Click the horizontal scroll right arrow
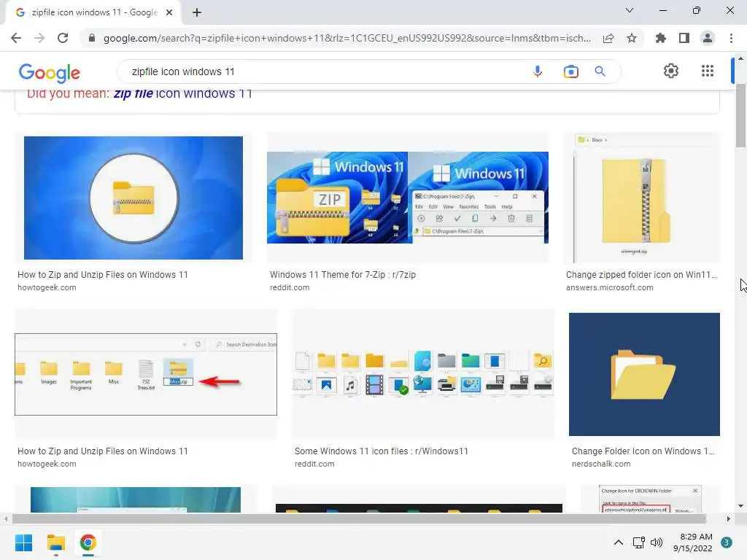 point(729,518)
